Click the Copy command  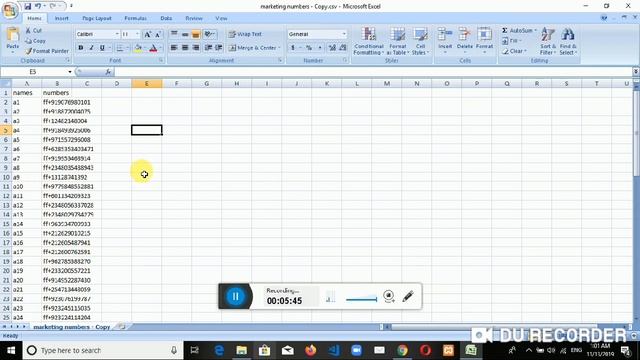point(35,41)
